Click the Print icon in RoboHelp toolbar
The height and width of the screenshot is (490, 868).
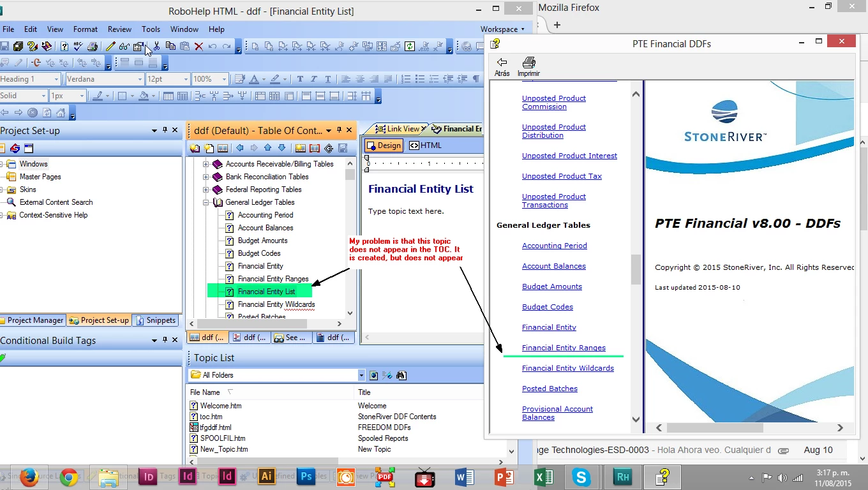coord(93,46)
